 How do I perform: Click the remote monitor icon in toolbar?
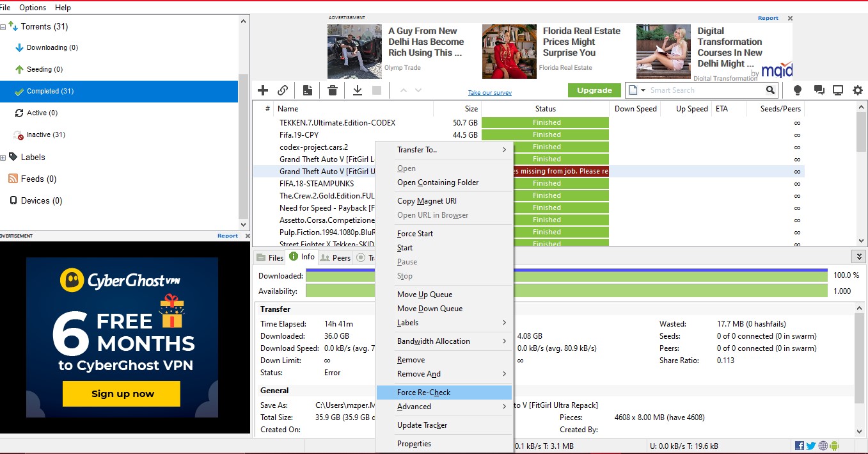[x=838, y=90]
